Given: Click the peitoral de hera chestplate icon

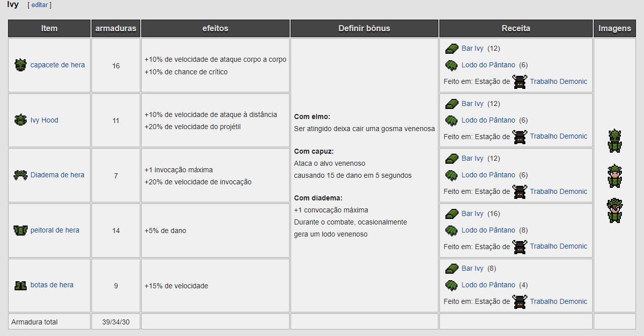Looking at the screenshot, I should (x=21, y=230).
